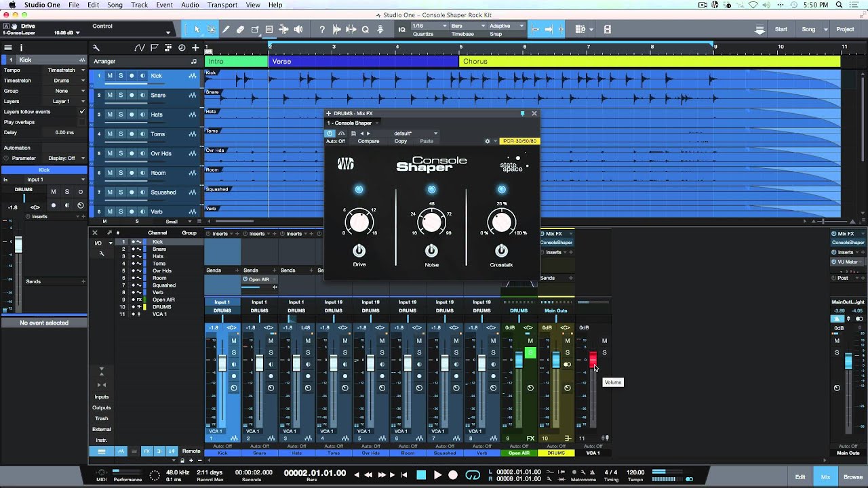Open the Console Shaper preset dropdown
Image resolution: width=868 pixels, height=488 pixels.
tap(415, 134)
